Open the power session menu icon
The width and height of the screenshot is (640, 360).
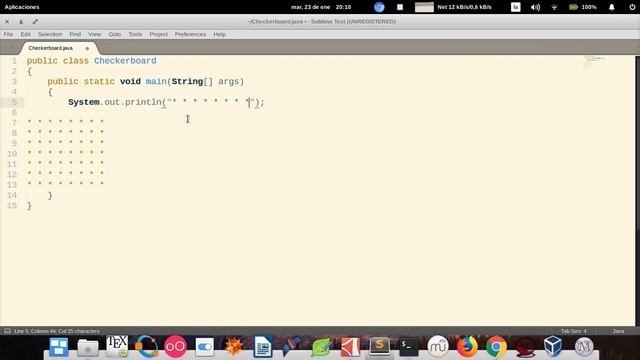pyautogui.click(x=632, y=7)
